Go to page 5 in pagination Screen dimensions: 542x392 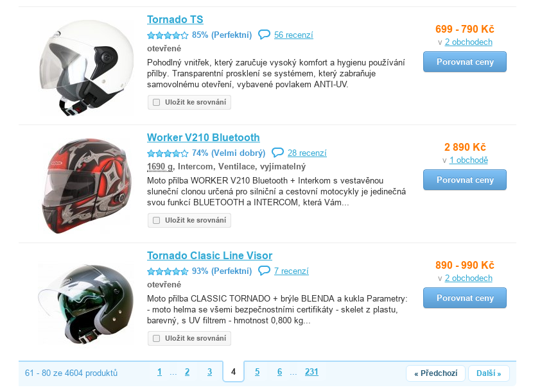pyautogui.click(x=257, y=372)
